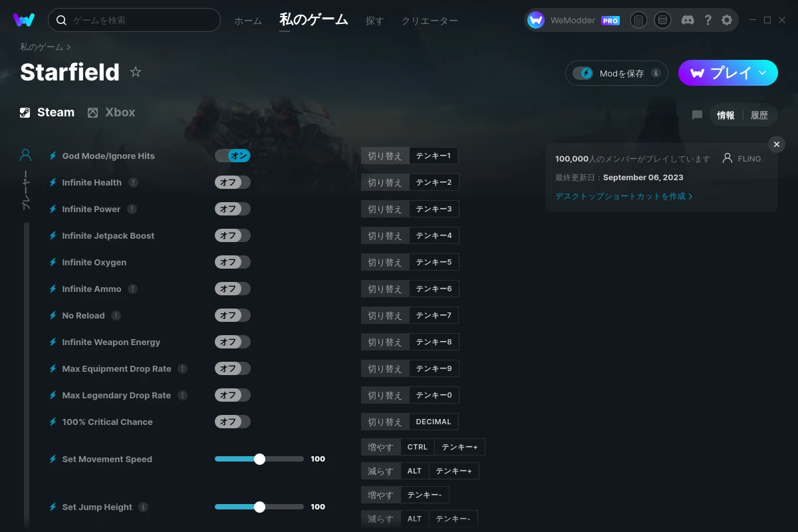Enable 100% Critical Chance toggle
The image size is (798, 532).
click(x=233, y=422)
